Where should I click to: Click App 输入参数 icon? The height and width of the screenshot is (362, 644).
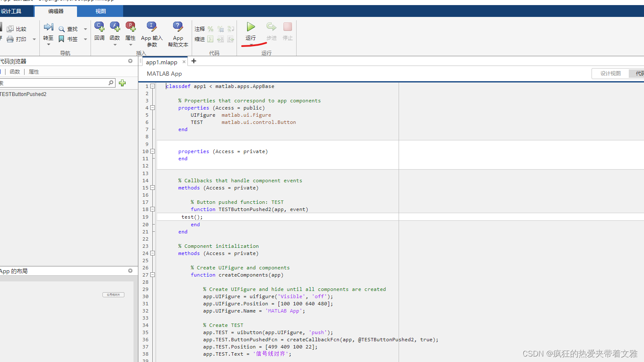pyautogui.click(x=152, y=27)
